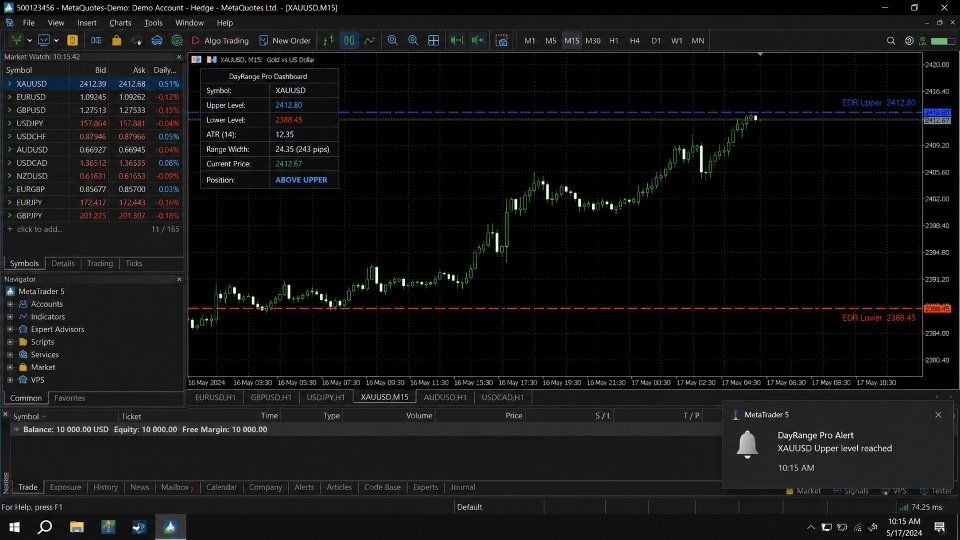Open the Charts menu
This screenshot has height=540, width=960.
[x=120, y=23]
